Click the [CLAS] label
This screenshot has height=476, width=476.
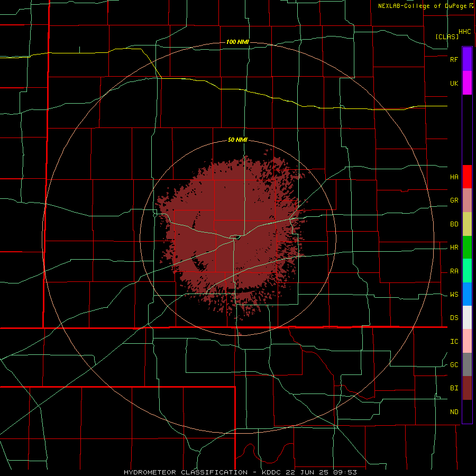(x=447, y=36)
